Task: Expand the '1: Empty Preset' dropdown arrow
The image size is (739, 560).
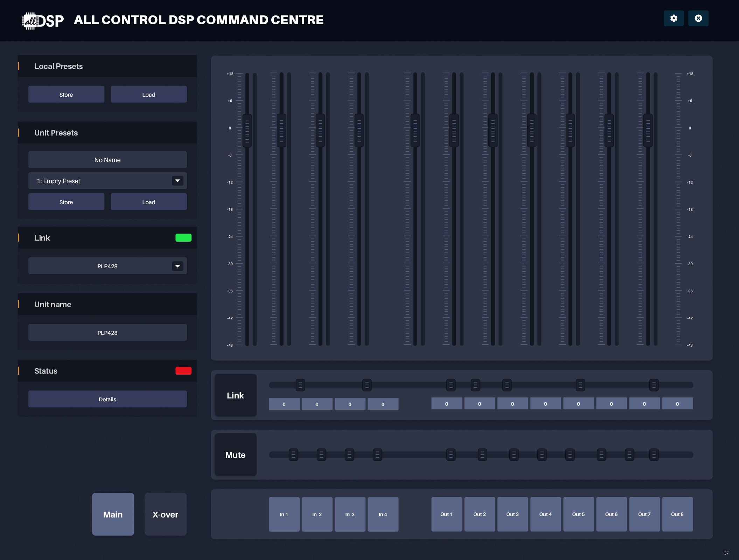Action: tap(177, 181)
